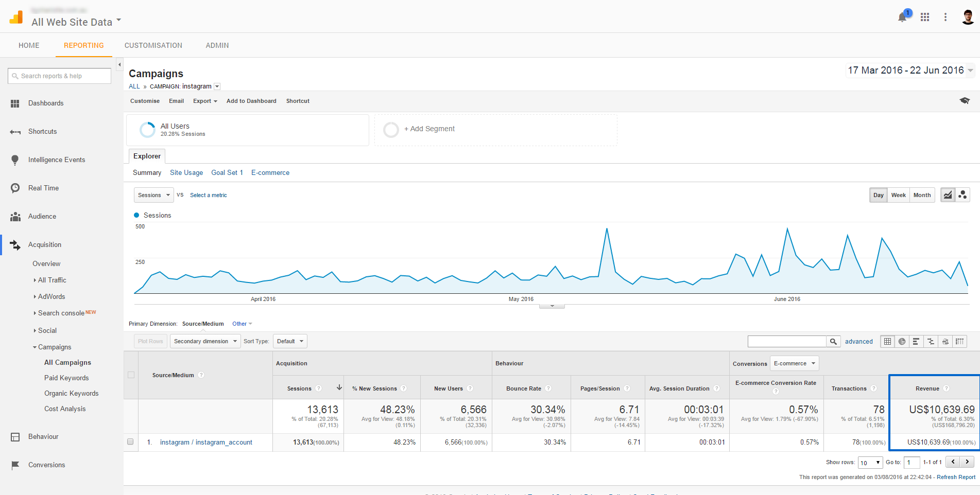
Task: Open the date range picker
Action: [x=910, y=70]
